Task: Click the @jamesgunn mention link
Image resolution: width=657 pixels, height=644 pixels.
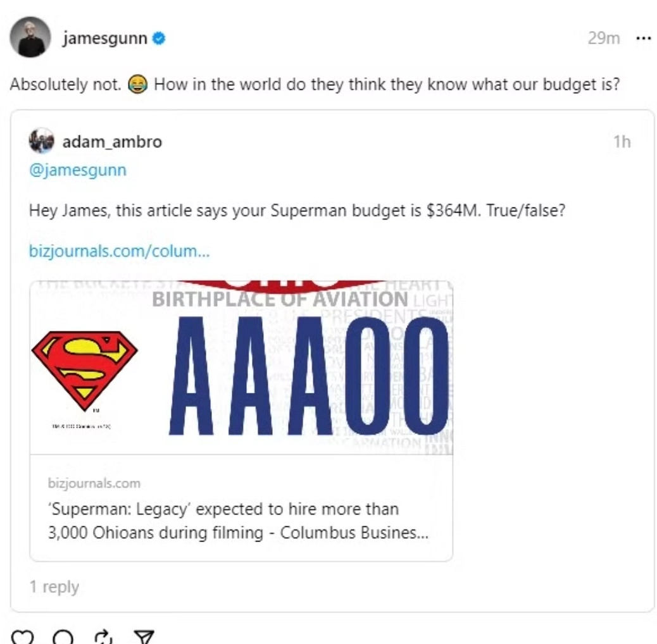Action: [x=77, y=170]
